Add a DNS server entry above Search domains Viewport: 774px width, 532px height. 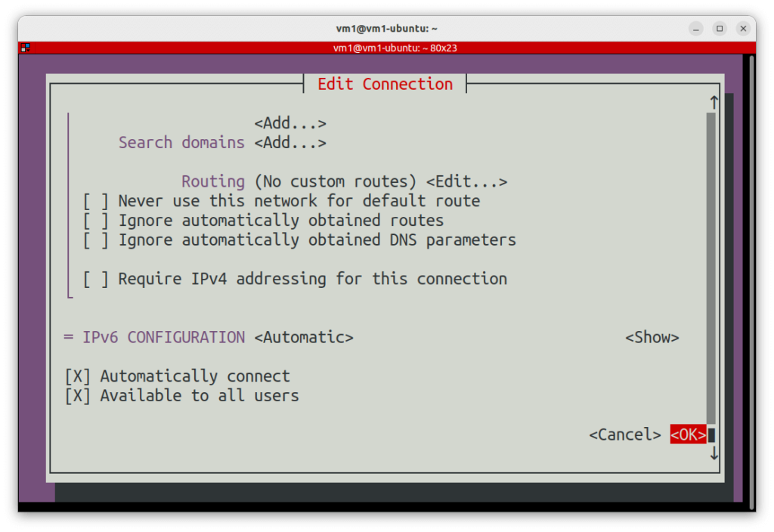pyautogui.click(x=290, y=123)
